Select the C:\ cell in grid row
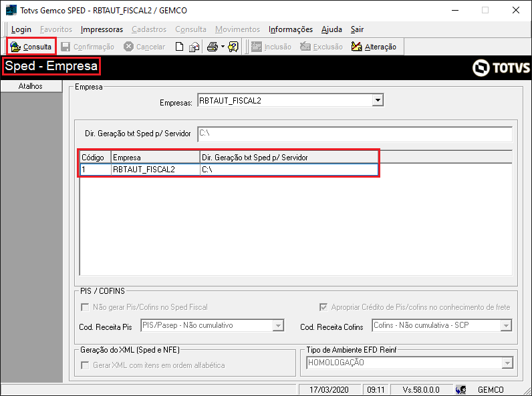532x396 pixels. tap(289, 170)
